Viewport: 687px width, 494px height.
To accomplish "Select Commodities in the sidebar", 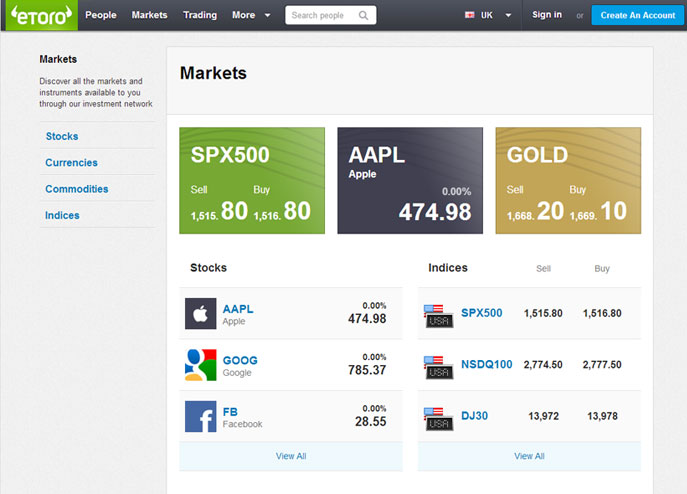I will point(77,189).
